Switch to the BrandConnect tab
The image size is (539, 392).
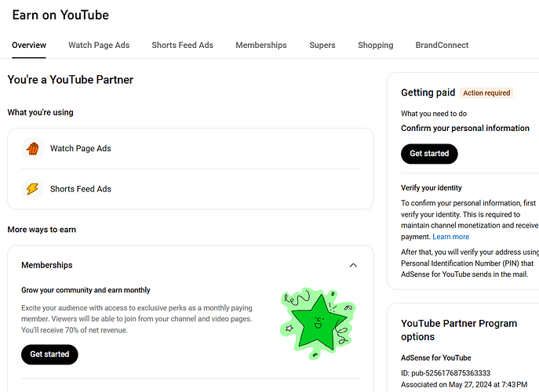click(442, 45)
